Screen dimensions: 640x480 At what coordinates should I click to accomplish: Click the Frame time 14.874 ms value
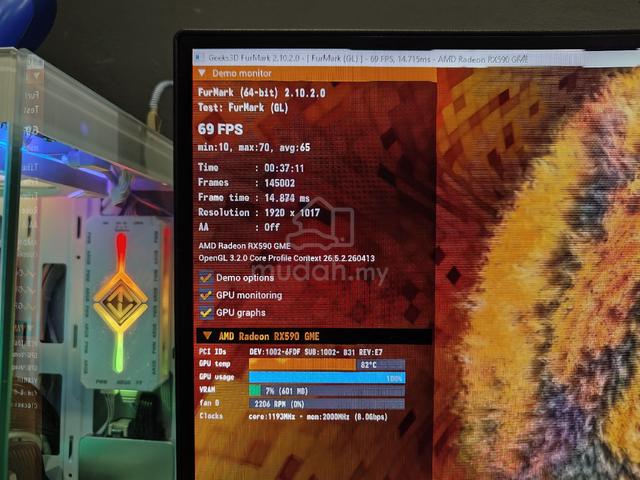pyautogui.click(x=287, y=198)
